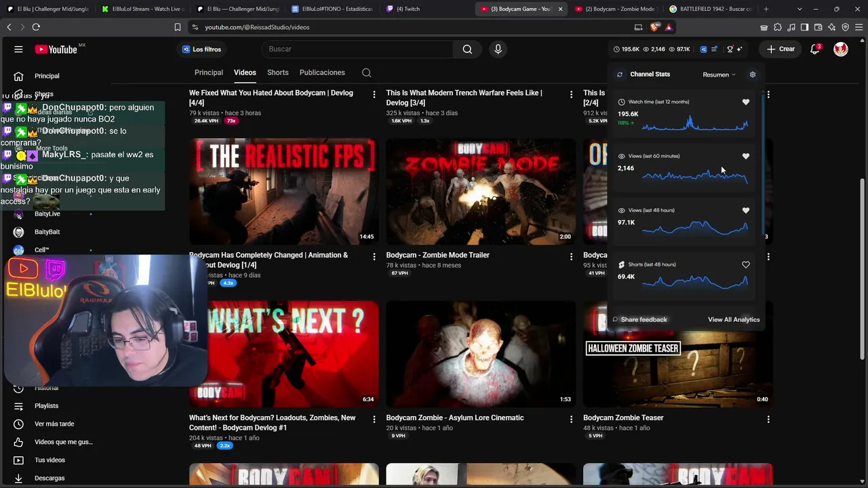Open View All Analytics
Viewport: 868px width, 488px height.
point(734,319)
